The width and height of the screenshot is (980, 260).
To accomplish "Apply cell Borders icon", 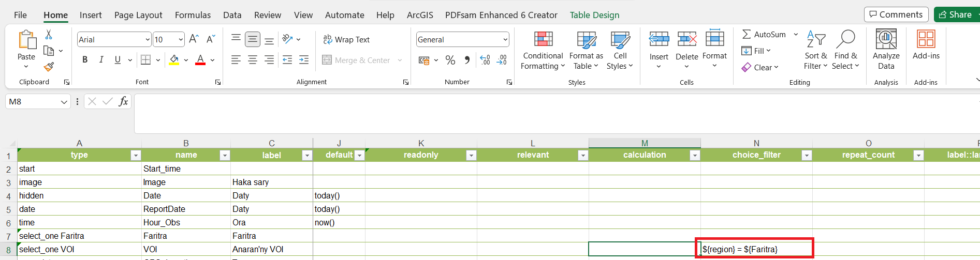I will [145, 60].
